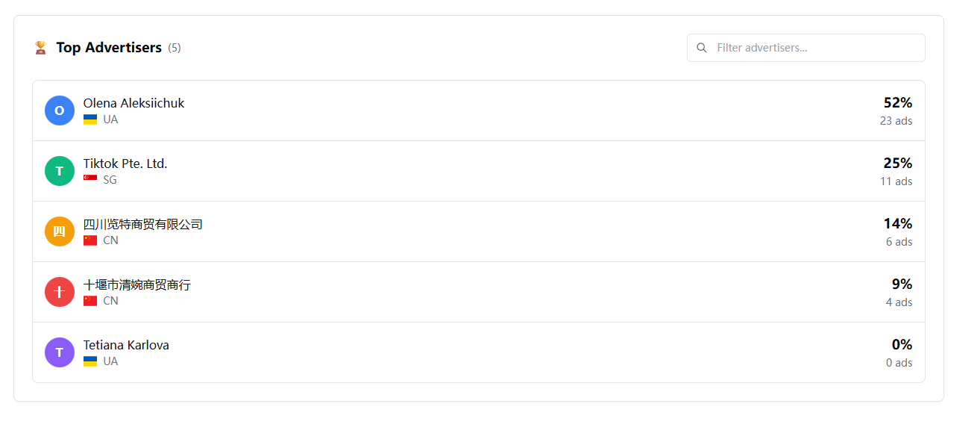Click the Top Advertisers heading
Screen dimensions: 980x442
(x=109, y=48)
